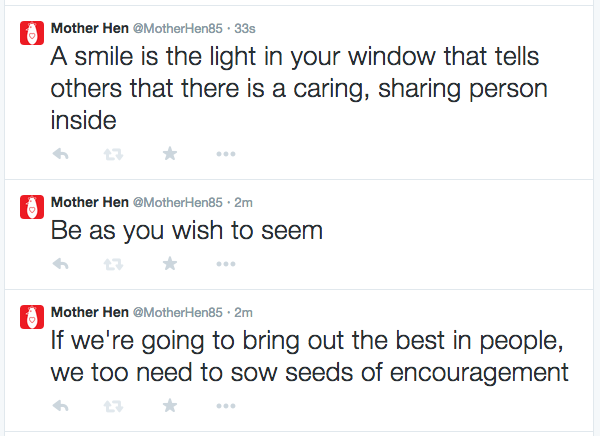Favorite the seeds of encouragement tweet
Image resolution: width=600 pixels, height=436 pixels.
coord(170,406)
